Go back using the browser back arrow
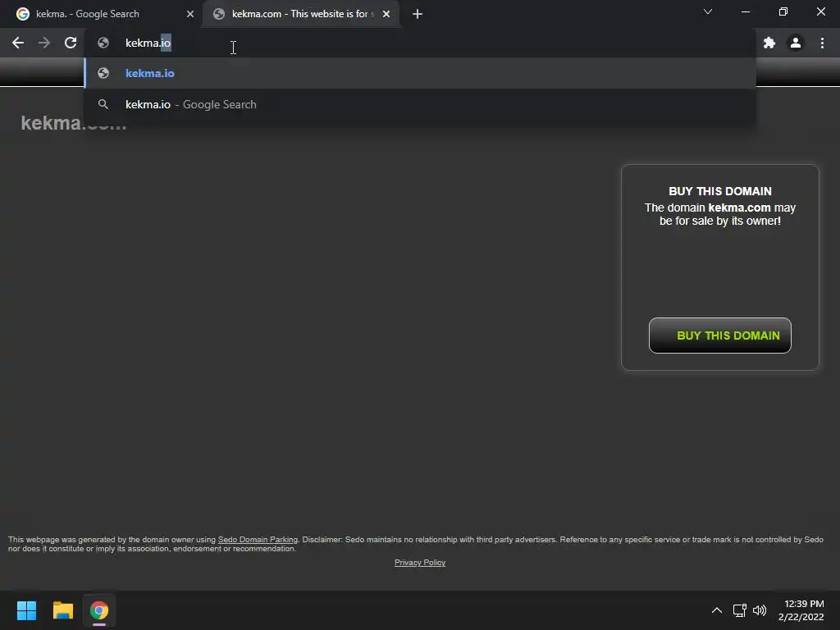Viewport: 840px width, 630px height. 18,43
